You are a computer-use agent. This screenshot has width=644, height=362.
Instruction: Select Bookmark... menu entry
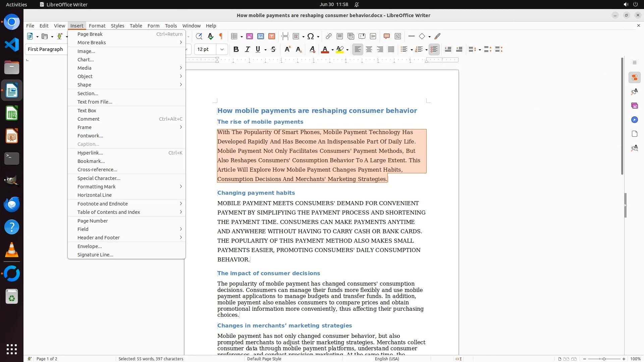click(x=91, y=161)
